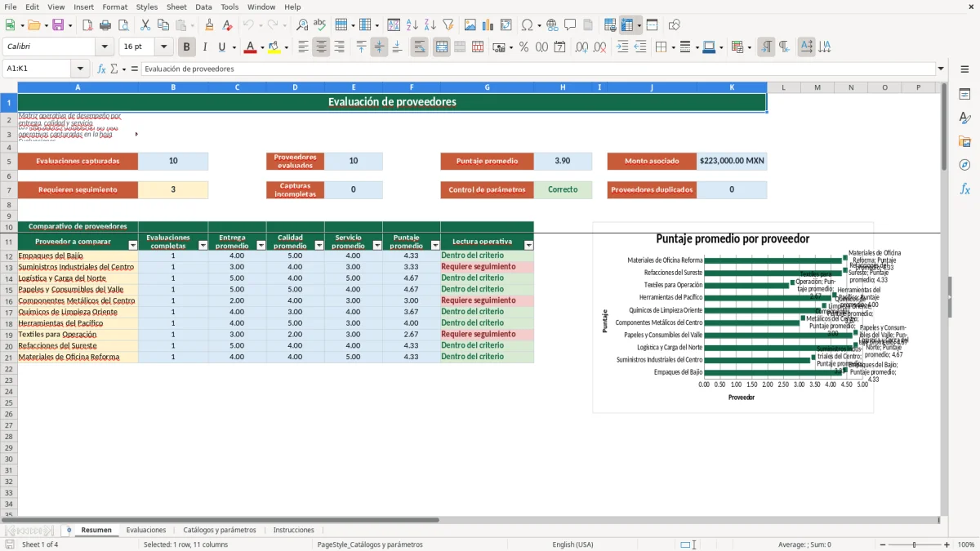The width and height of the screenshot is (980, 551).
Task: Select column G header
Action: click(x=487, y=87)
